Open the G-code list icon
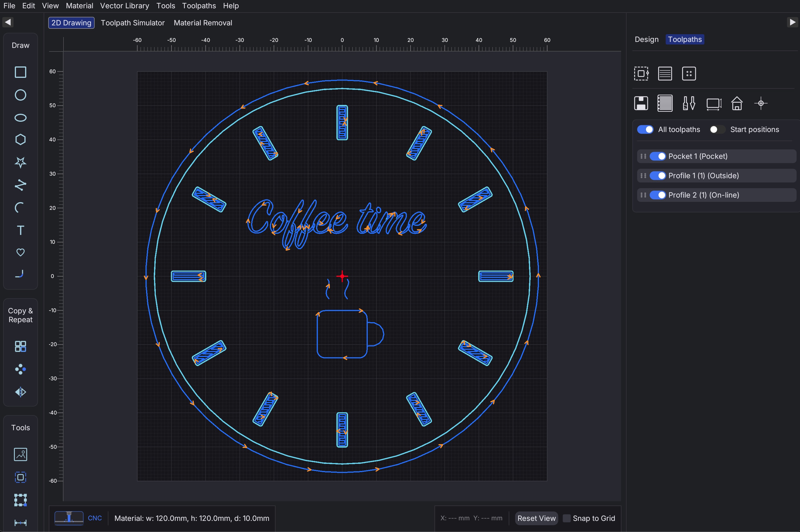The image size is (800, 532). pos(665,103)
